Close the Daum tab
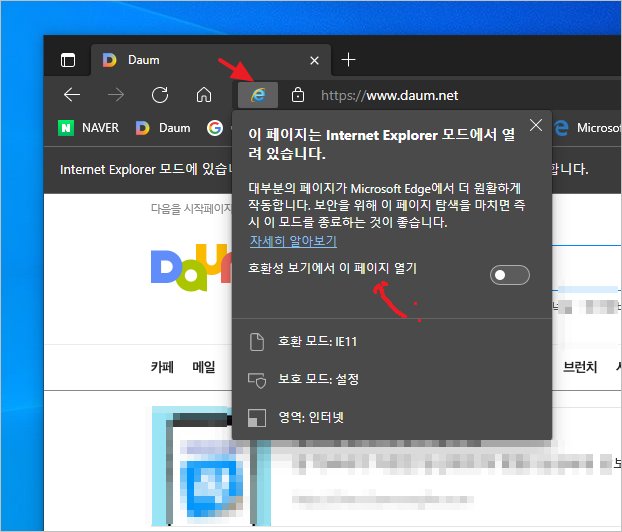 pos(314,60)
